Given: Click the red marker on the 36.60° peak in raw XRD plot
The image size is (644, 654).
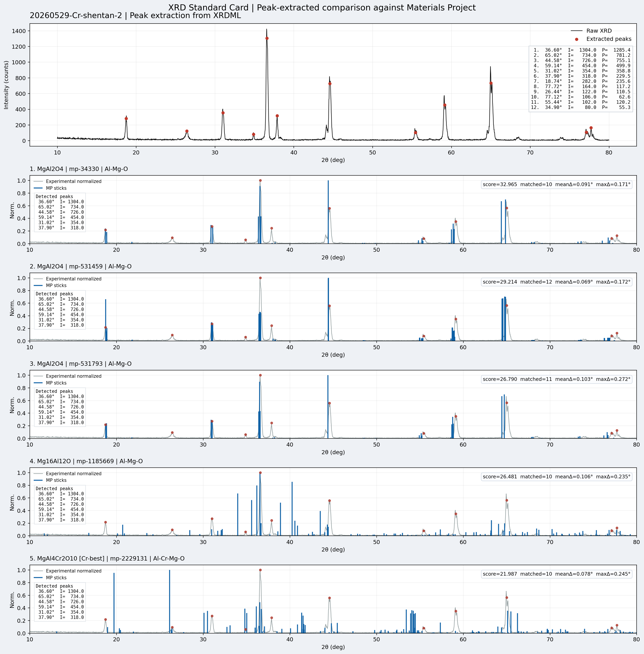Looking at the screenshot, I should point(267,38).
